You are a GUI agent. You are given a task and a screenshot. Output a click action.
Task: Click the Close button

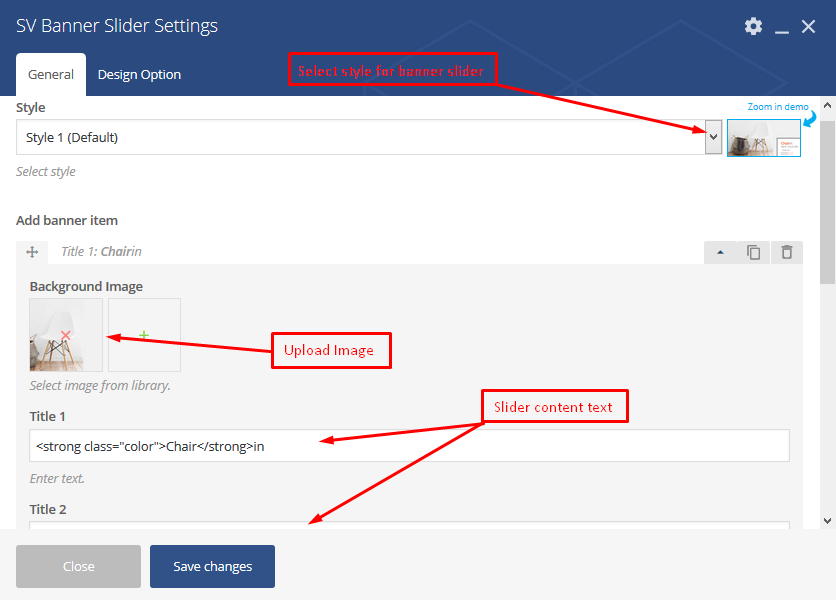[78, 566]
